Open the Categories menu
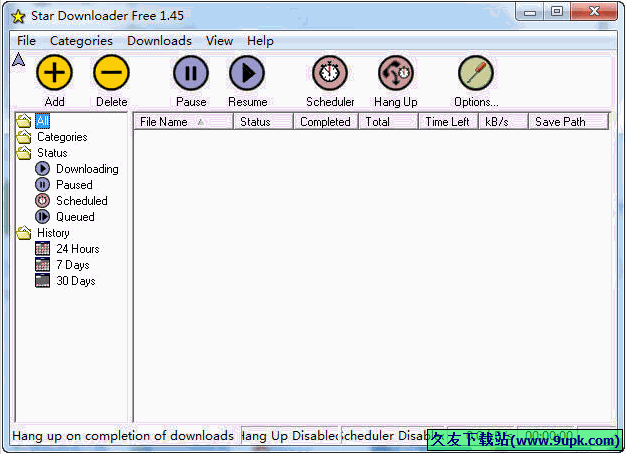The width and height of the screenshot is (626, 454). (81, 41)
